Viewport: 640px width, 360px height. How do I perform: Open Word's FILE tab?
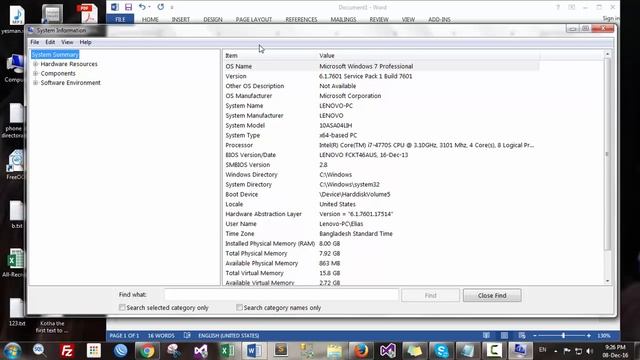click(120, 19)
